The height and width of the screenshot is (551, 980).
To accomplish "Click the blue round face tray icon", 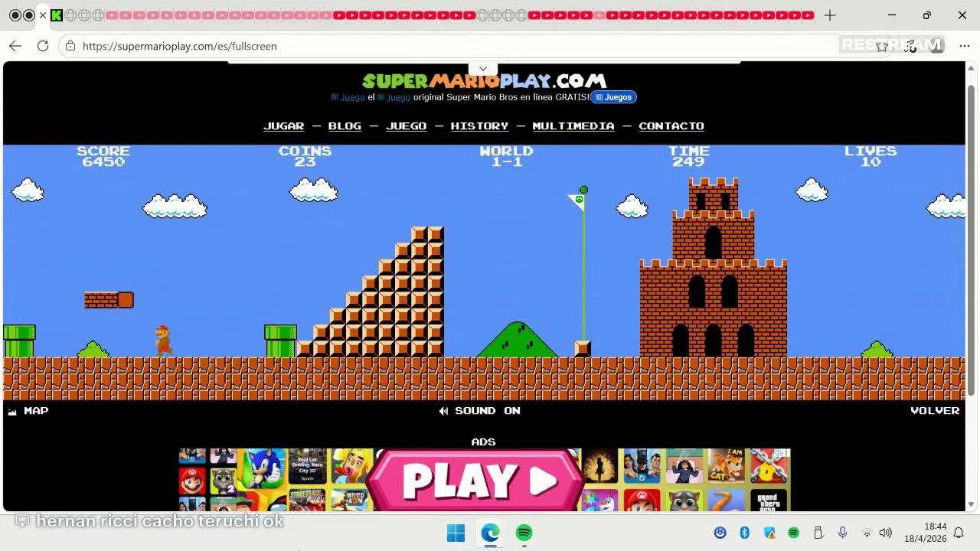I will [x=720, y=533].
